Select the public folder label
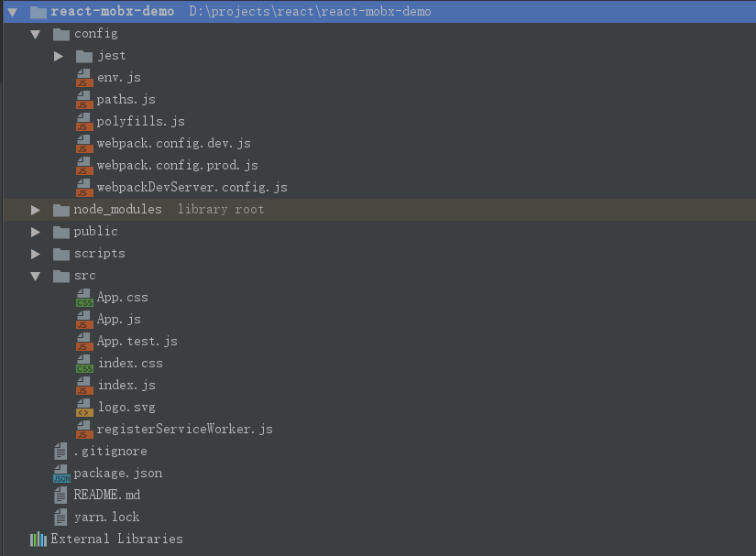 coord(95,232)
